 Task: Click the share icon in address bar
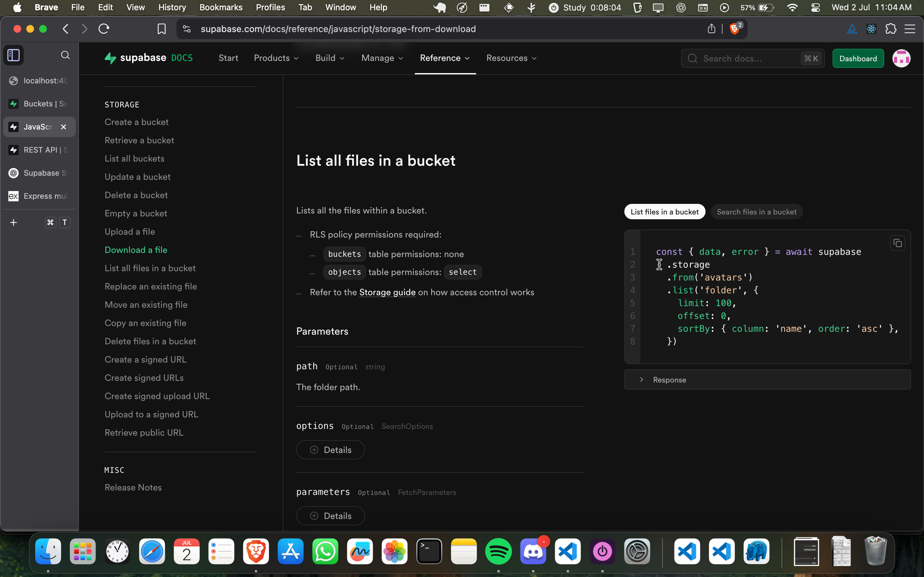pyautogui.click(x=711, y=29)
